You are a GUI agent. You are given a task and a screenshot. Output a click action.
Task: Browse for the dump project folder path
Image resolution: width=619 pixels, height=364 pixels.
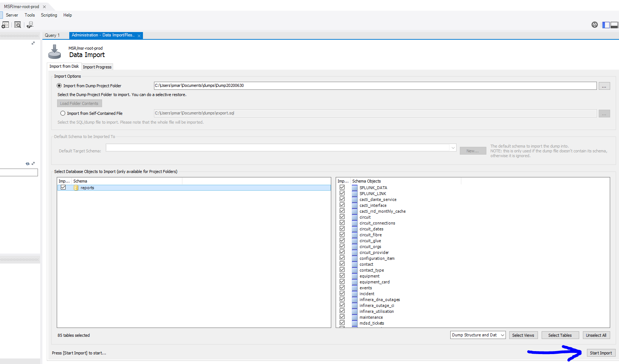pos(604,86)
